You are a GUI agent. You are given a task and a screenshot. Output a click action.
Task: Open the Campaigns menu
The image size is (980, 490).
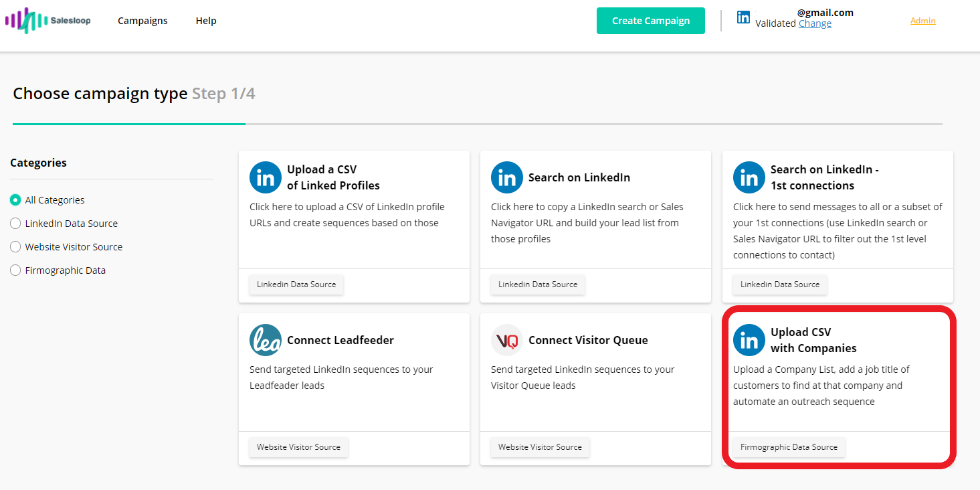[142, 21]
